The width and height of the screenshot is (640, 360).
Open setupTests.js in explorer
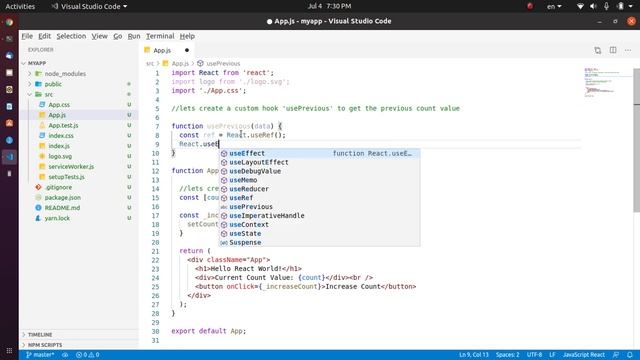[66, 177]
